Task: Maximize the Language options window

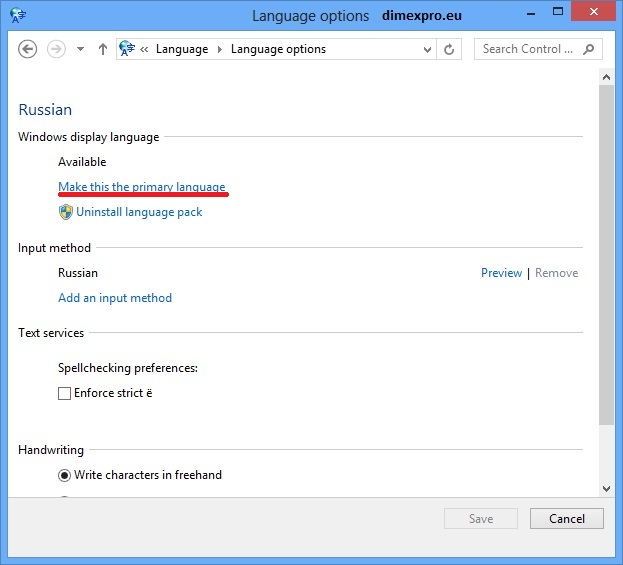Action: click(x=558, y=12)
